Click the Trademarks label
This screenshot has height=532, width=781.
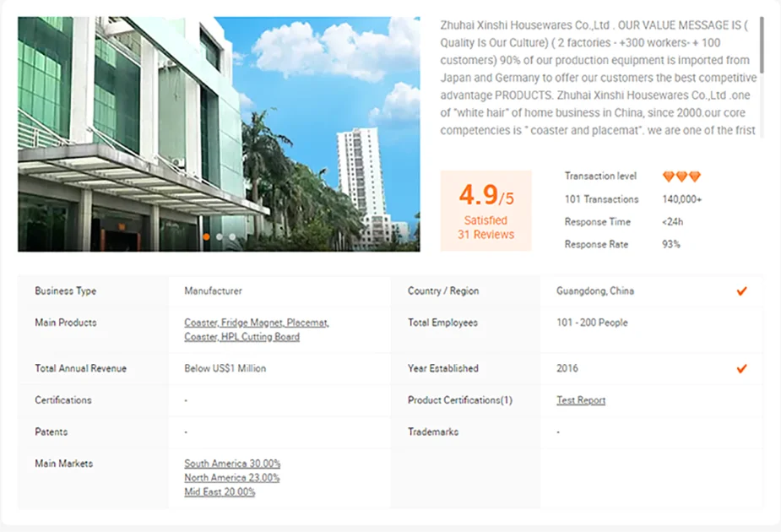pos(433,432)
